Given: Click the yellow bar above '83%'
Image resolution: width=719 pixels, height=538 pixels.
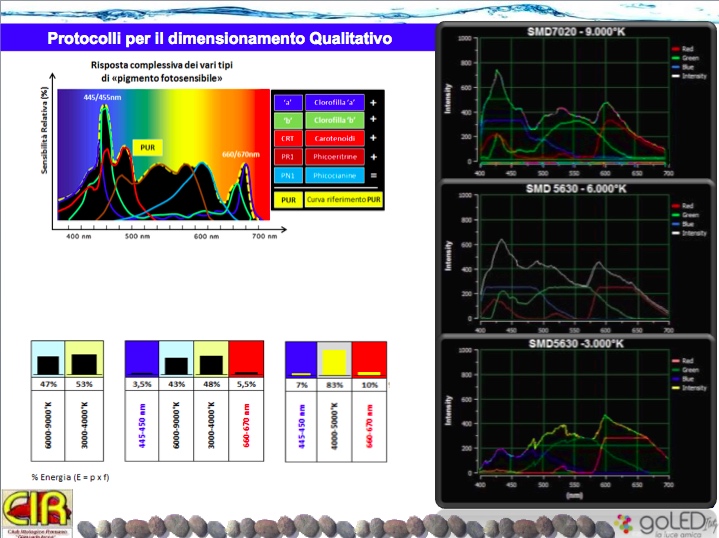Looking at the screenshot, I should click(x=334, y=362).
